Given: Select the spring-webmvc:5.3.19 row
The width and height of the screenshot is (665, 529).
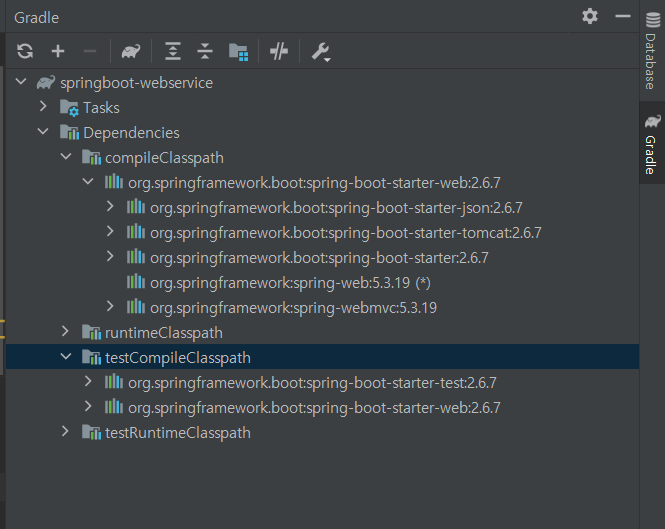Looking at the screenshot, I should pos(322,308).
